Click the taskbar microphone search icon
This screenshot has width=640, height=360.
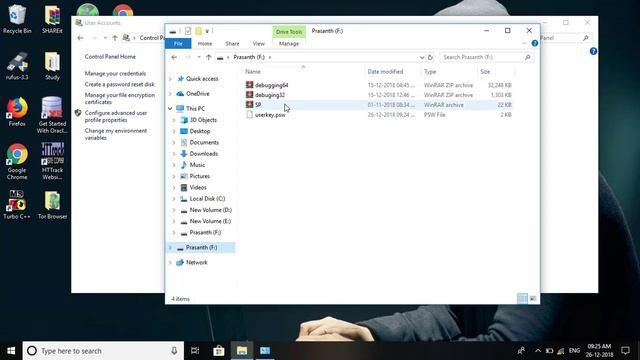[174, 351]
